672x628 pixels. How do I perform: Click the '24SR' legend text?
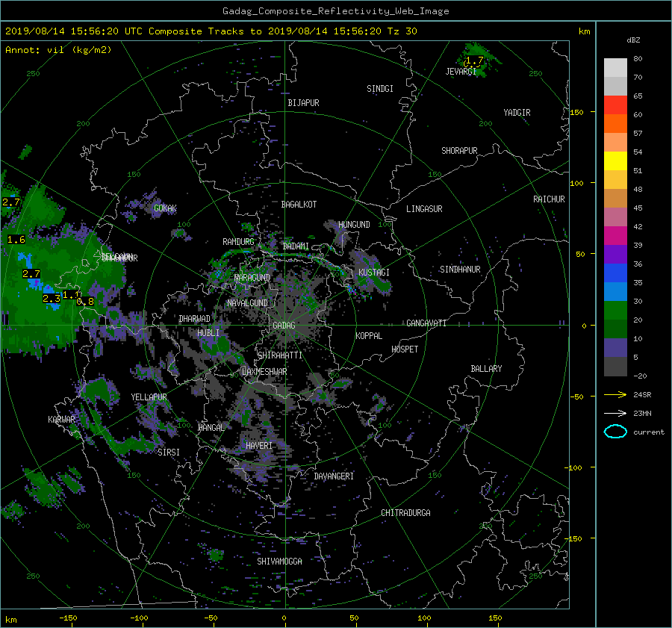point(642,394)
